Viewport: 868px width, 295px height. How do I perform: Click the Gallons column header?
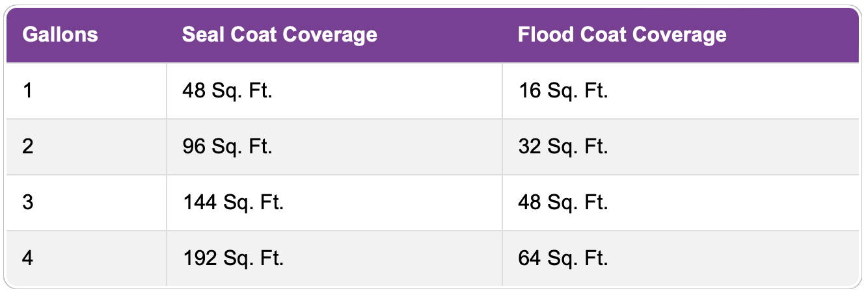tap(60, 34)
